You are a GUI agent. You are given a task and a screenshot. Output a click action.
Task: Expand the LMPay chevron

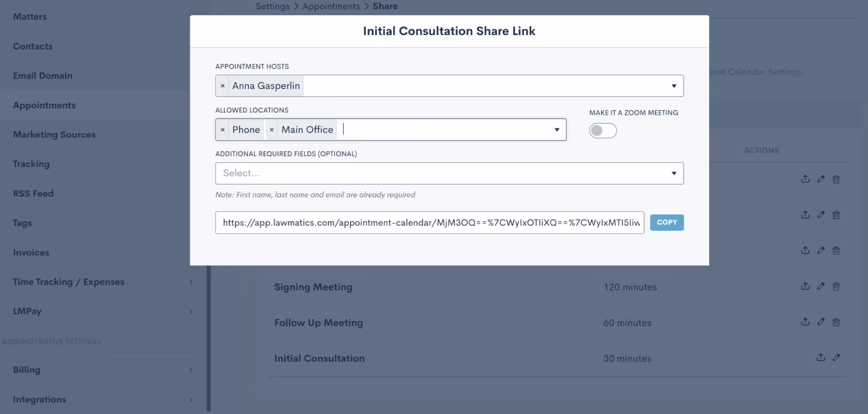pyautogui.click(x=191, y=312)
